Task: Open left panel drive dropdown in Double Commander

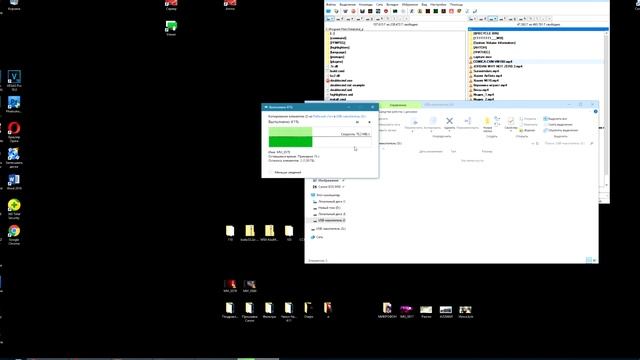Action: click(x=329, y=19)
